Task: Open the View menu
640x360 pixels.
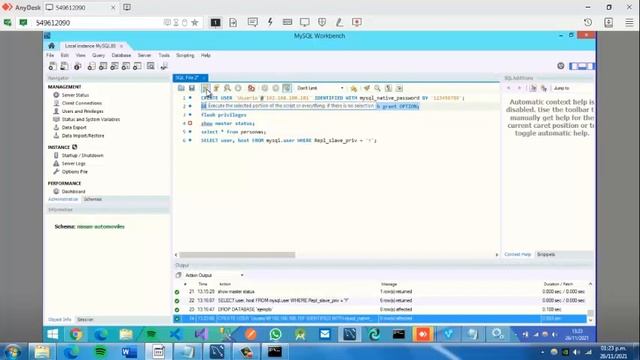Action: click(80, 55)
